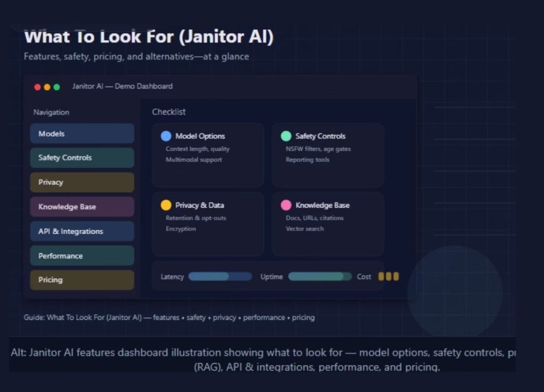Select API & Integrations navigation item
This screenshot has height=392, width=544.
(x=82, y=232)
